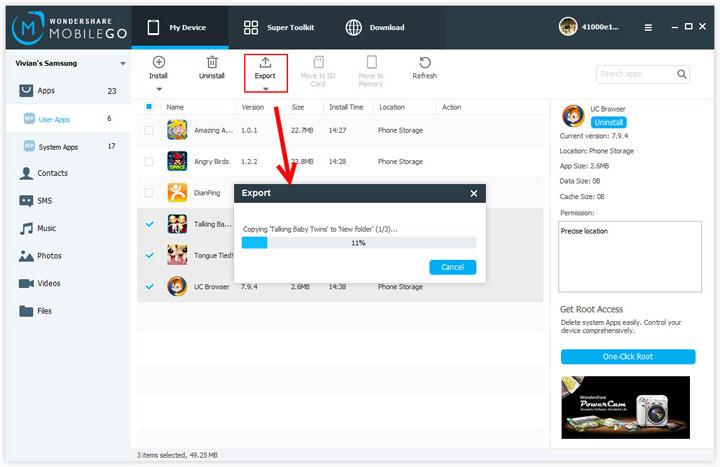The image size is (720, 467).
Task: Click the Move to SD Card icon
Action: (318, 62)
